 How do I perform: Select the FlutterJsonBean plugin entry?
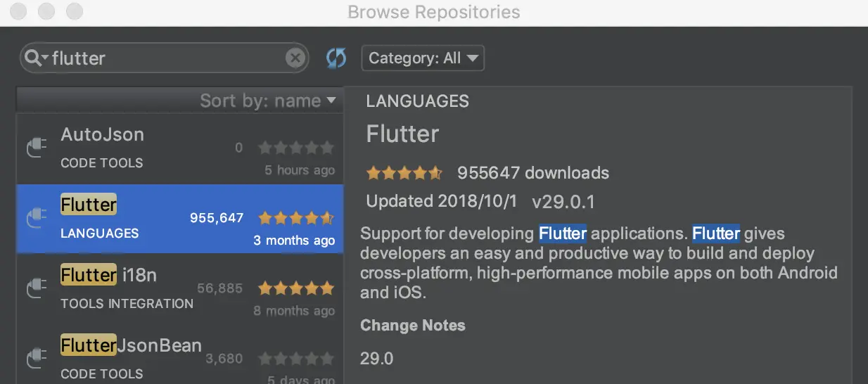(180, 354)
